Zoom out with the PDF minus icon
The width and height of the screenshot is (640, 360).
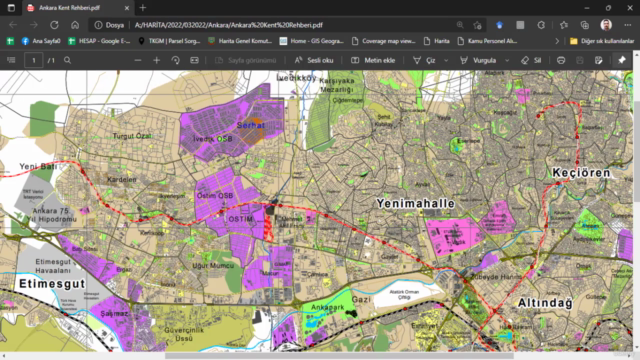pos(138,60)
